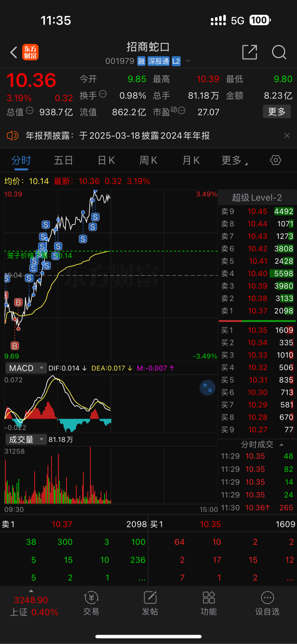The height and width of the screenshot is (644, 297).
Task: Open the 年报预披露 announcement text
Action: [118, 136]
